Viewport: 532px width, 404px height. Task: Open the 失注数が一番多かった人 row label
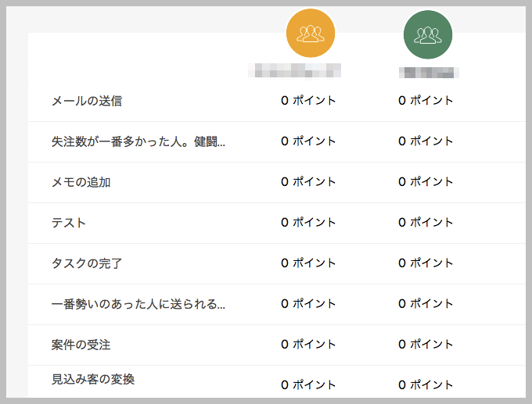pyautogui.click(x=138, y=141)
